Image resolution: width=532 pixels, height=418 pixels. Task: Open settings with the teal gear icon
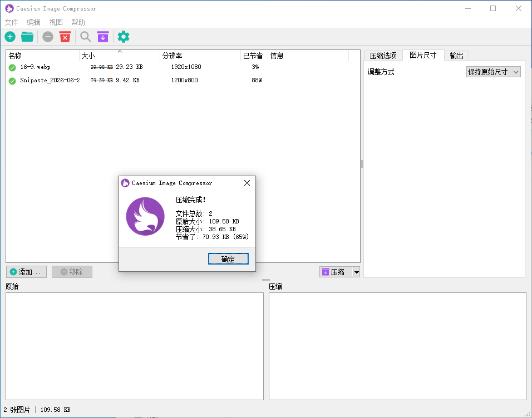coord(124,37)
